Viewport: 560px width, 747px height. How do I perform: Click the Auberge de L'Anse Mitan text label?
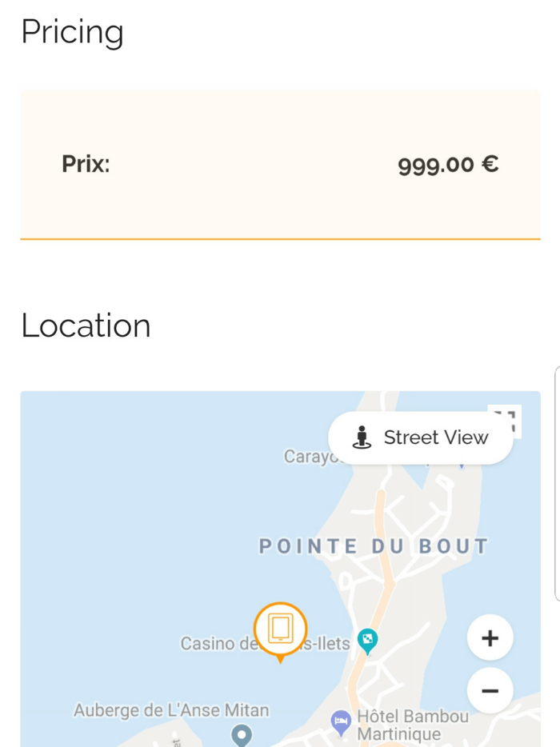click(170, 710)
